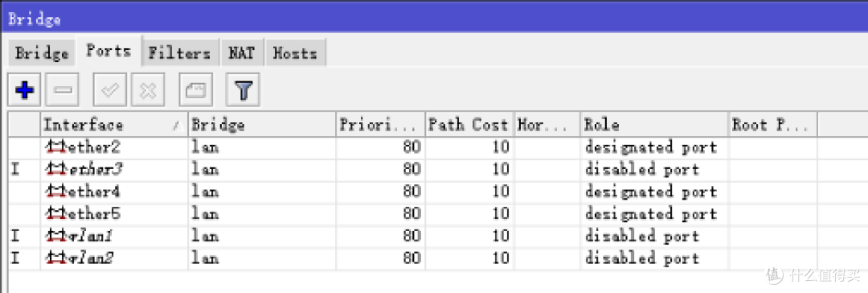
Task: Click the Priori... column header
Action: pos(381,125)
